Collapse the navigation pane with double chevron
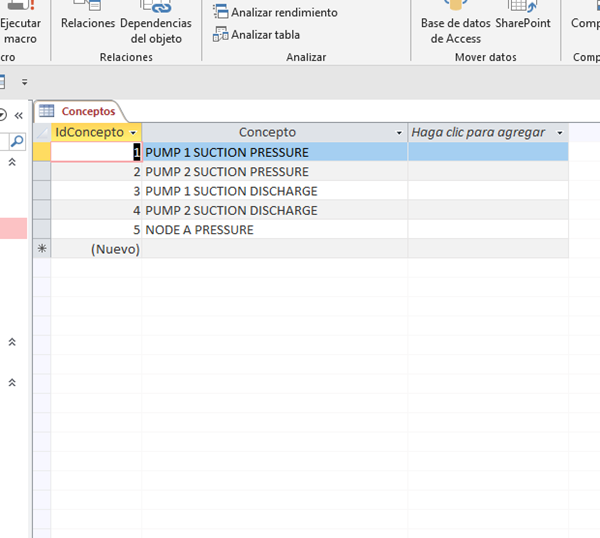 [x=18, y=115]
